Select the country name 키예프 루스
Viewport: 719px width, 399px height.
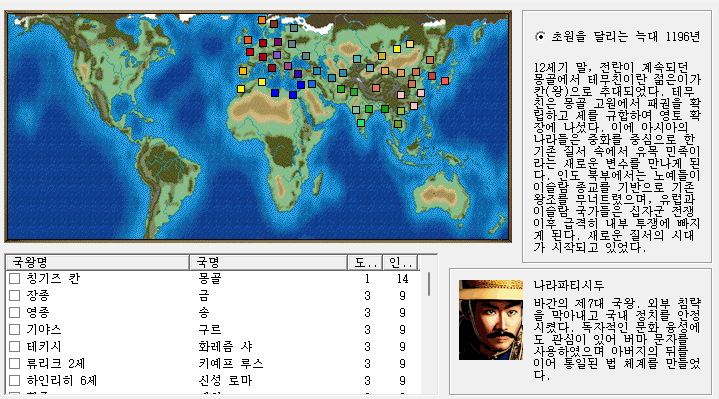click(x=231, y=363)
